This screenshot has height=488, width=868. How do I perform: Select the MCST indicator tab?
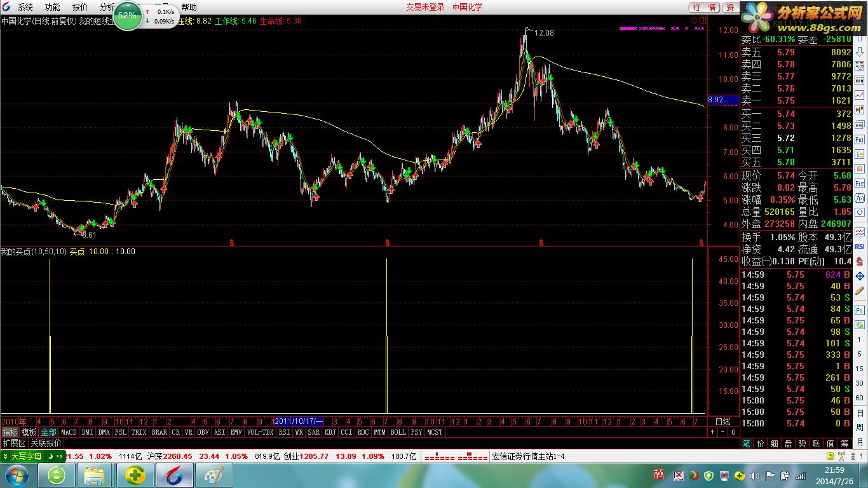435,432
